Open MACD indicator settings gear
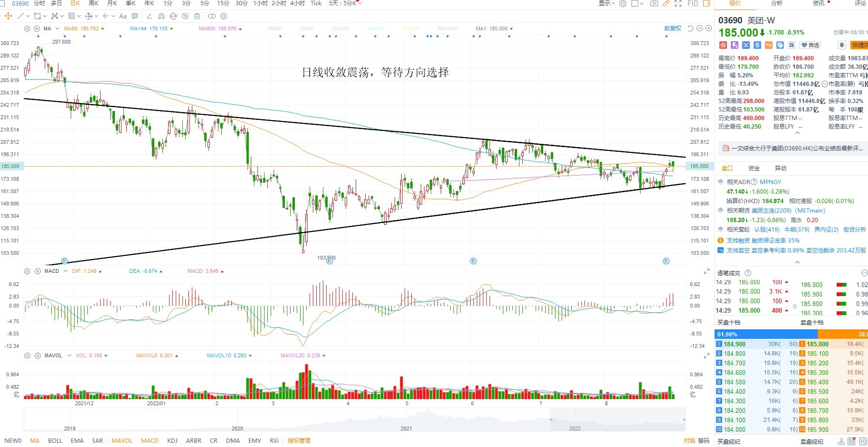The image size is (868, 447). 28,271
